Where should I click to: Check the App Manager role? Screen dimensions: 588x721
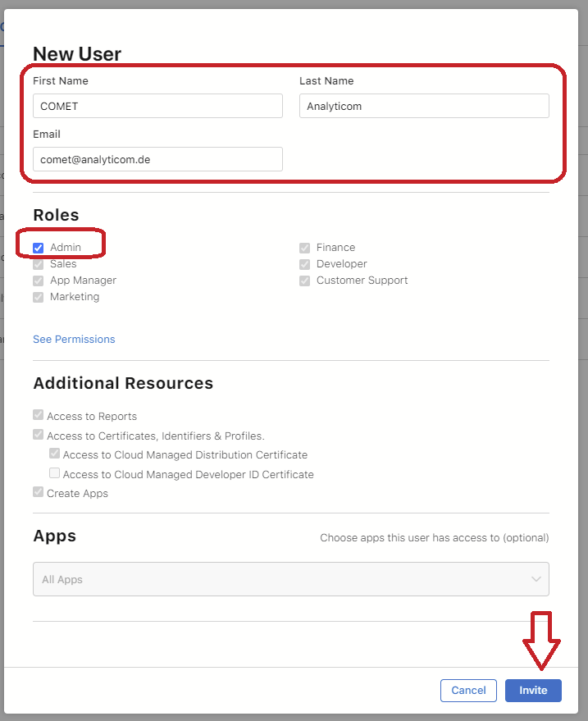pyautogui.click(x=39, y=281)
